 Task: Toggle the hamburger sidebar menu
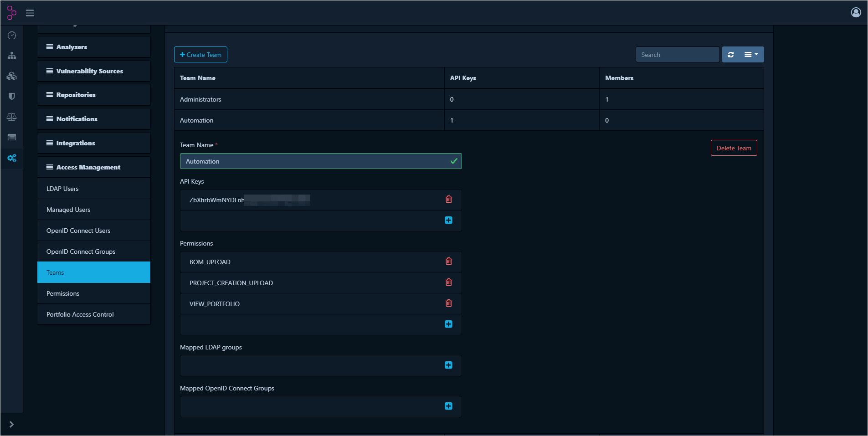[30, 13]
